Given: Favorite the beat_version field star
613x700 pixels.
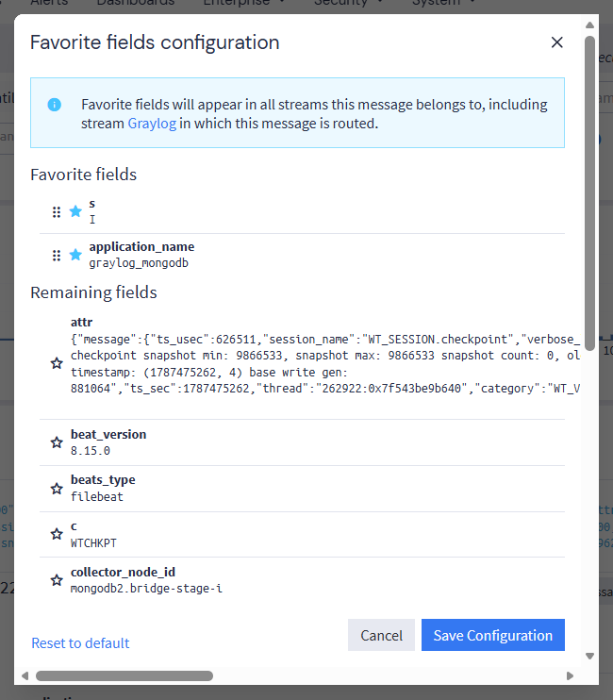Looking at the screenshot, I should click(57, 442).
